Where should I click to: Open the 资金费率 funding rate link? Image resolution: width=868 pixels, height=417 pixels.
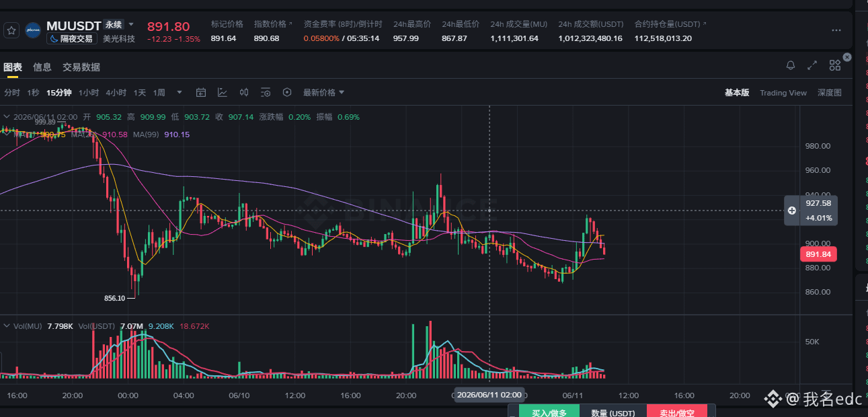pyautogui.click(x=343, y=24)
